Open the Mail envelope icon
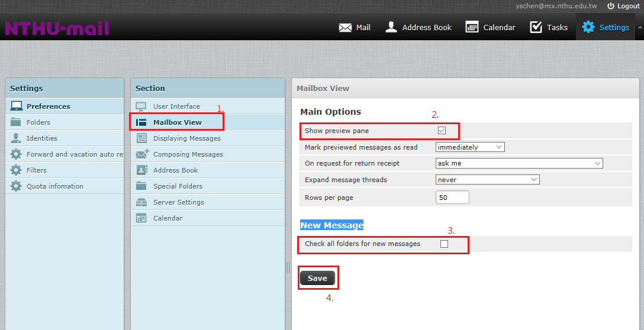Image resolution: width=644 pixels, height=330 pixels. (345, 27)
